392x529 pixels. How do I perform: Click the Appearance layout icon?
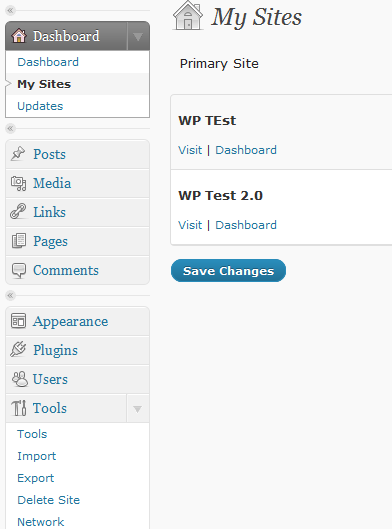coord(18,321)
